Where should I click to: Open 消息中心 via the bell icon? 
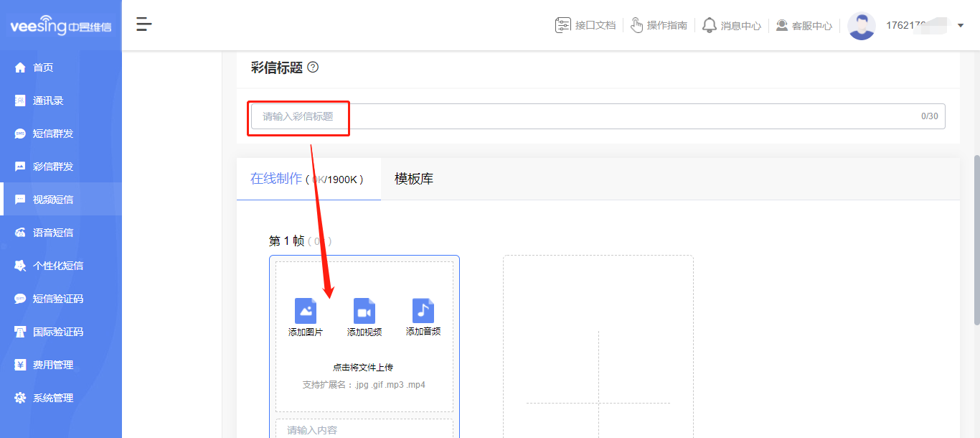(x=710, y=24)
